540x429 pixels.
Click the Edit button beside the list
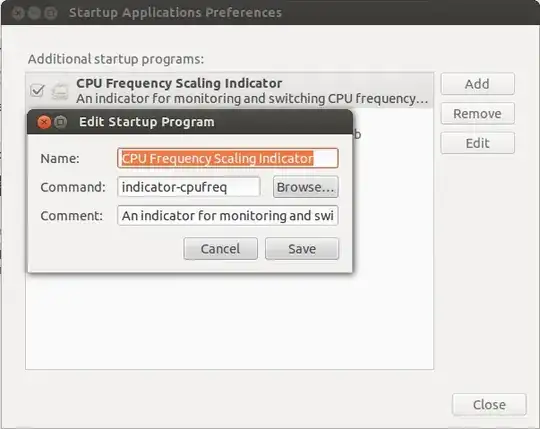pos(477,143)
